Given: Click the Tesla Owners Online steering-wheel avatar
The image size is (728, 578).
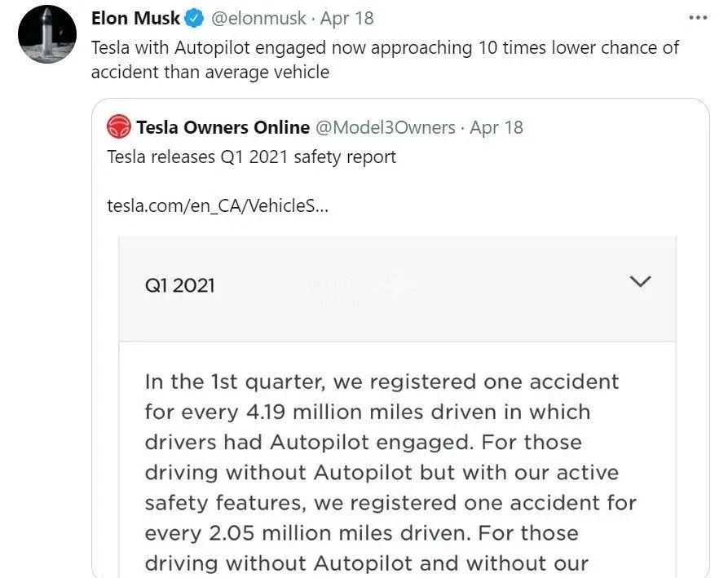Looking at the screenshot, I should tap(119, 127).
